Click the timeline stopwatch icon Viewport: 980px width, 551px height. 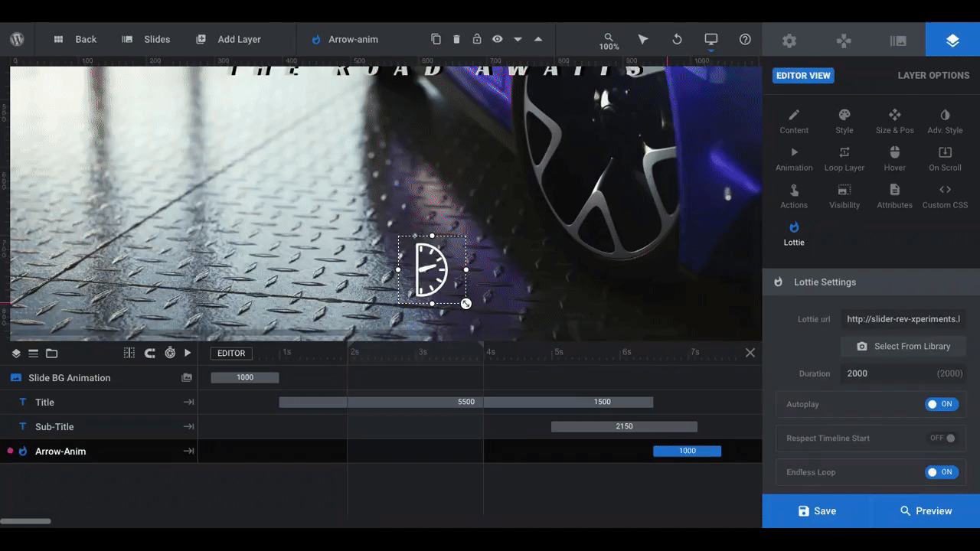pos(170,353)
